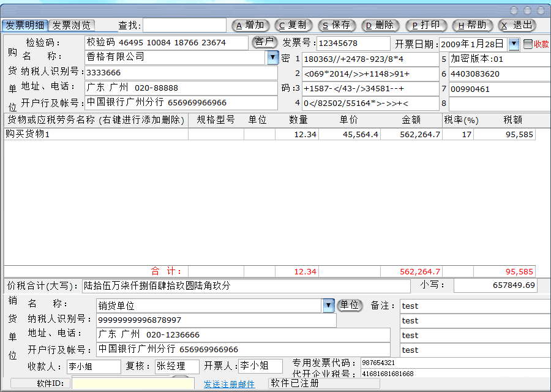Click the 复制 (Copy) toolbar button
This screenshot has width=551, height=392.
[x=294, y=25]
